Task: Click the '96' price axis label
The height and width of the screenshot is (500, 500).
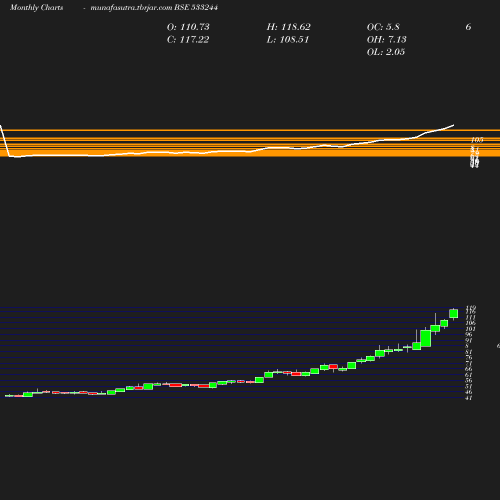Action: [469, 335]
